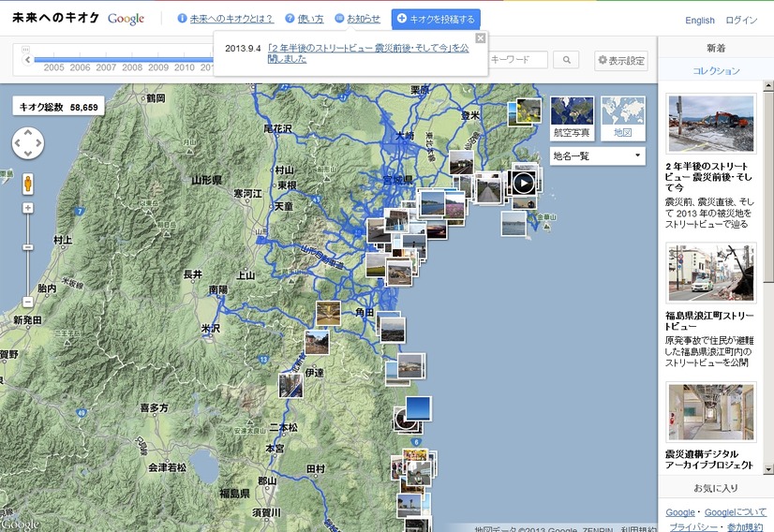This screenshot has width=774, height=532.
Task: Click the sidebar scroll down arrow
Action: tap(768, 468)
